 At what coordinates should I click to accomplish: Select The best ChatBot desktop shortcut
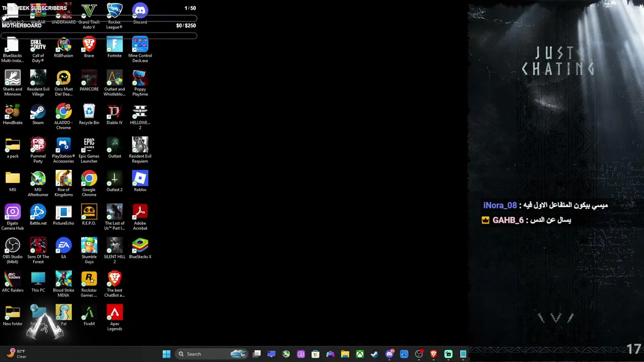tap(115, 285)
